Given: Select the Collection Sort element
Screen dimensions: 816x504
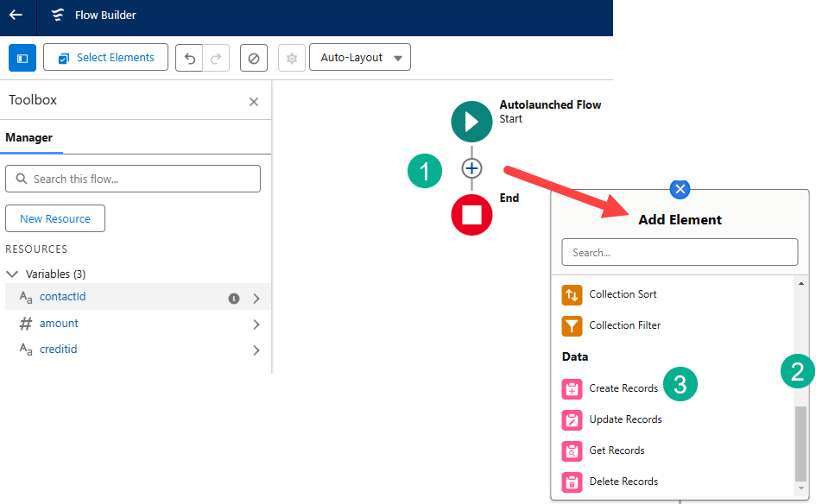Looking at the screenshot, I should [622, 294].
